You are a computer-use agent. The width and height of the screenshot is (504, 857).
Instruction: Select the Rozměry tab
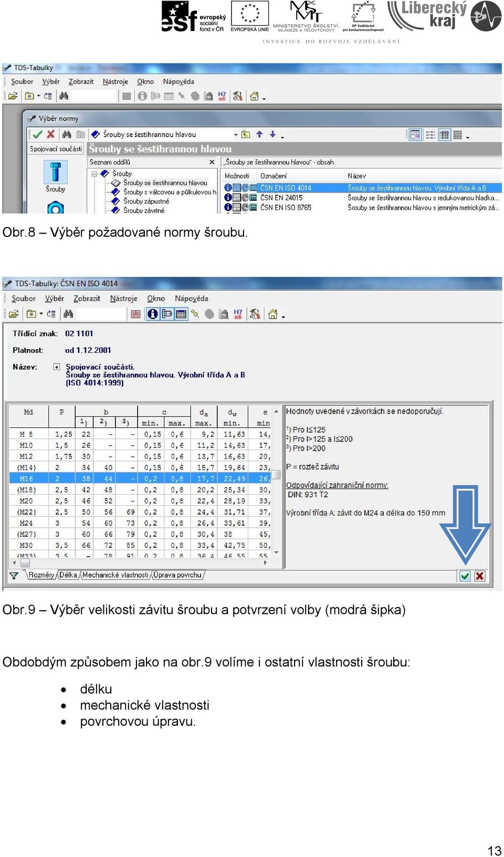tap(41, 575)
